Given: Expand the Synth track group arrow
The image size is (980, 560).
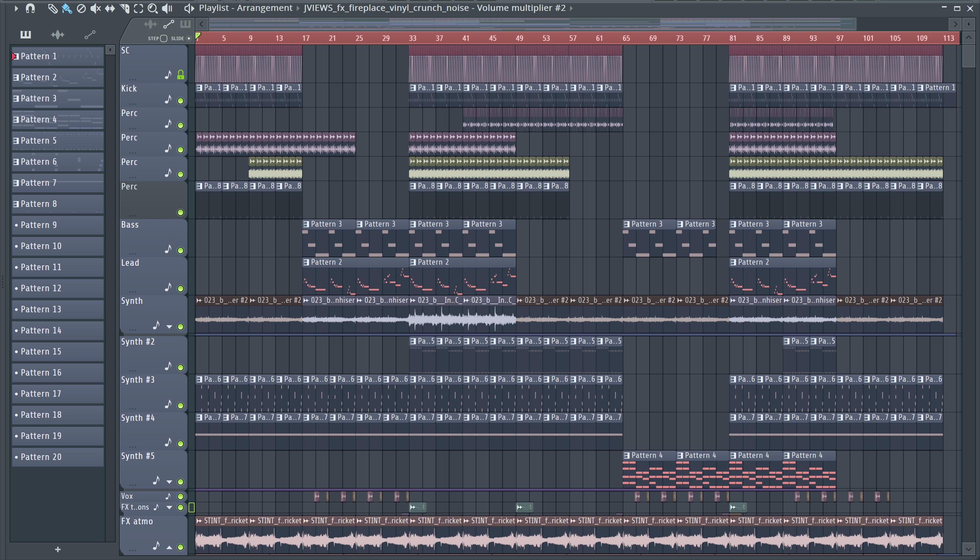Looking at the screenshot, I should click(169, 327).
